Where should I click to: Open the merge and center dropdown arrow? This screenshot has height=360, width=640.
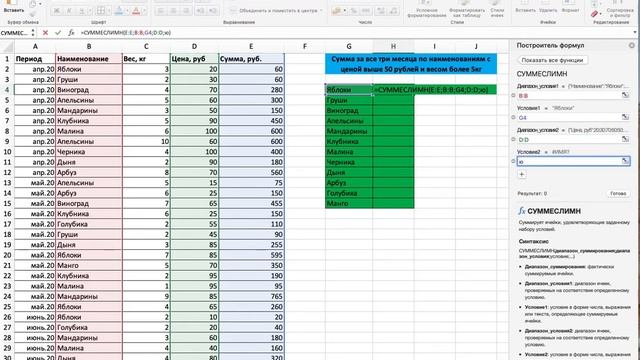point(321,11)
